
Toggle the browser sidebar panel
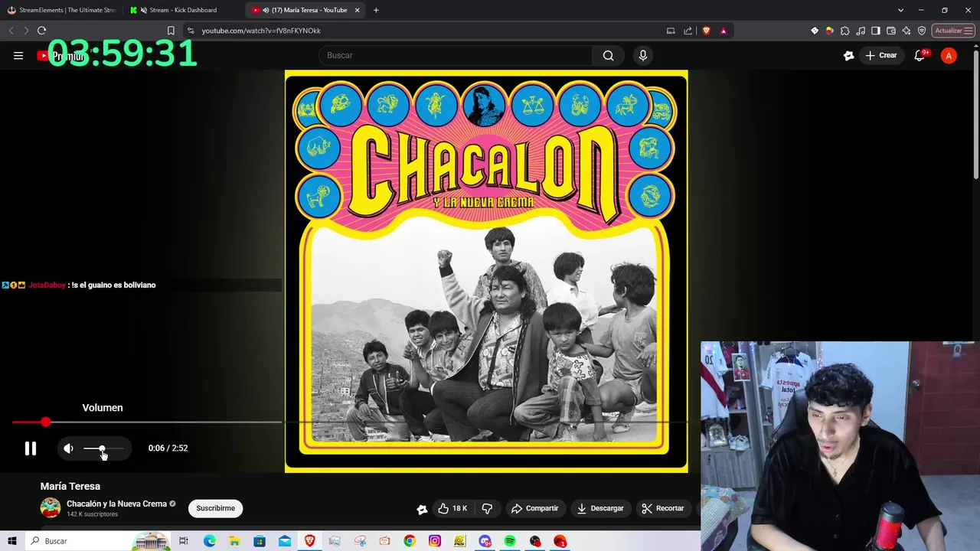pyautogui.click(x=876, y=31)
